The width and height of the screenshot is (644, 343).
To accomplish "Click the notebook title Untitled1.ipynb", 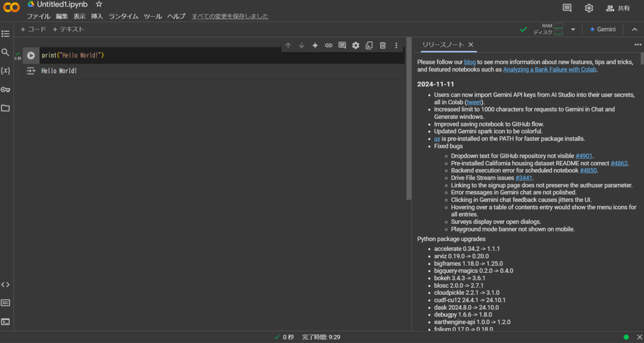I will [62, 4].
